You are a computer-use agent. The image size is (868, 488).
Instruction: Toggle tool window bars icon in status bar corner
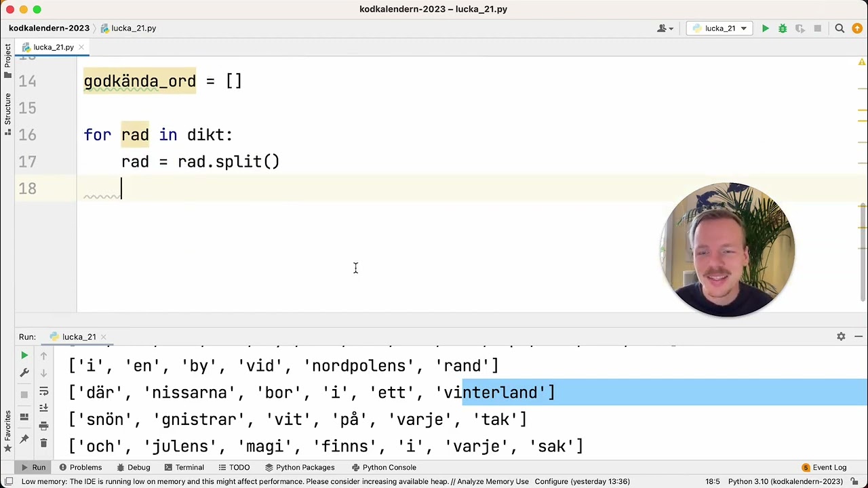[8, 481]
